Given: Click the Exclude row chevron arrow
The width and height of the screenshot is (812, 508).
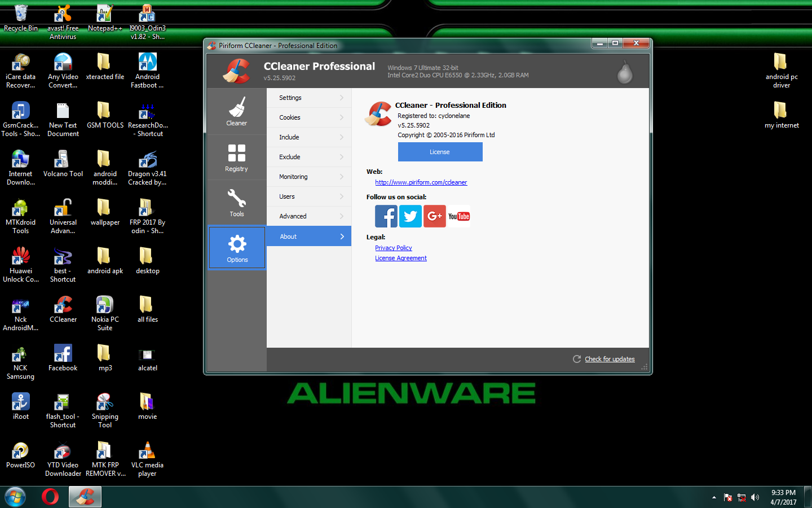Looking at the screenshot, I should click(x=342, y=157).
